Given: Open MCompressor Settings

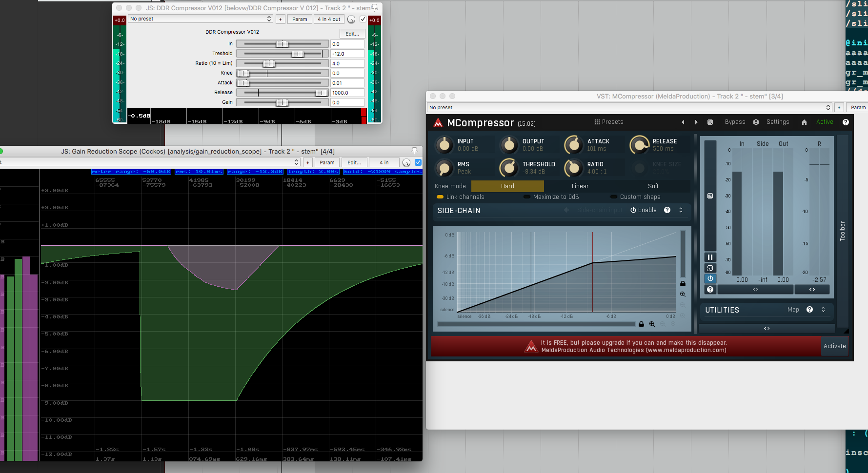Looking at the screenshot, I should [778, 122].
